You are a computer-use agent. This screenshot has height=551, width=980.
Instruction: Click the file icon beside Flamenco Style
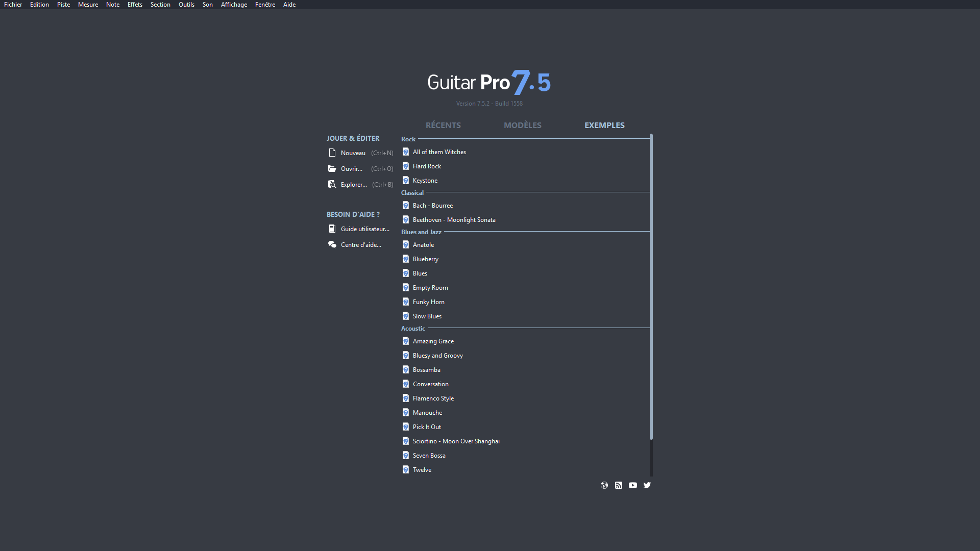(x=406, y=398)
